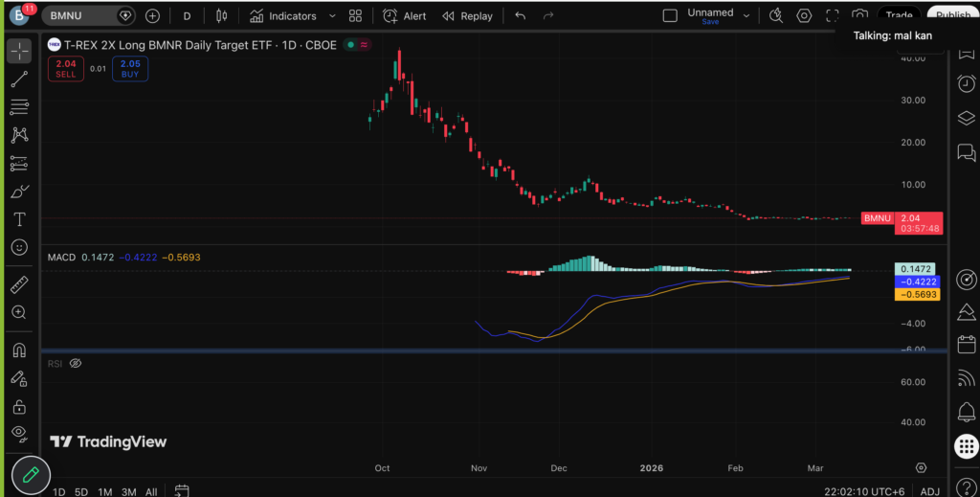Image resolution: width=980 pixels, height=497 pixels.
Task: Open the emoji icons tool
Action: pyautogui.click(x=19, y=247)
